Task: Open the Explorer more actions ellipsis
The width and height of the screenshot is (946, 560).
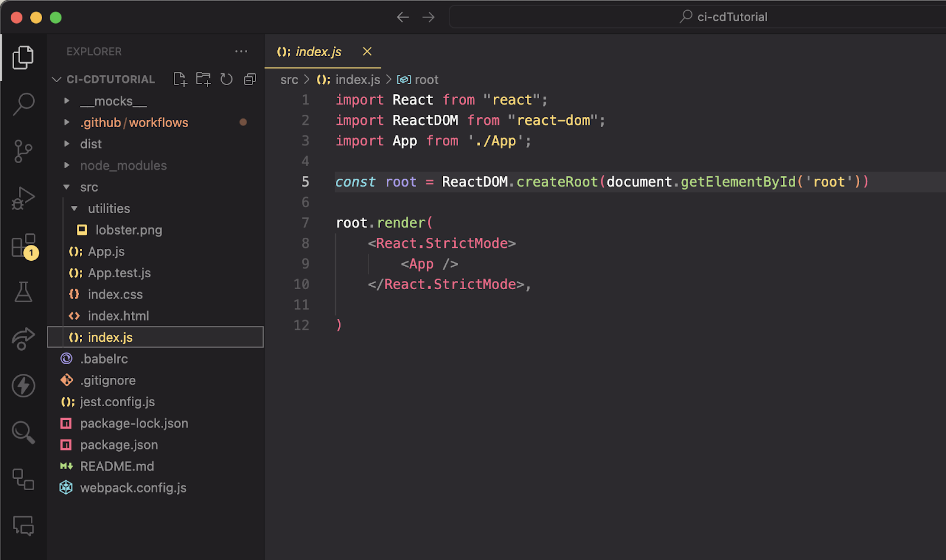Action: (241, 51)
